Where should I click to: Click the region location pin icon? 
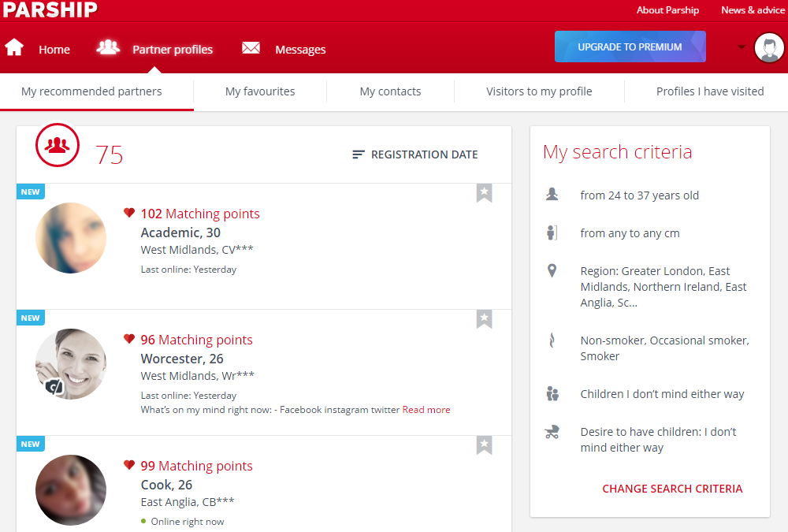point(552,270)
